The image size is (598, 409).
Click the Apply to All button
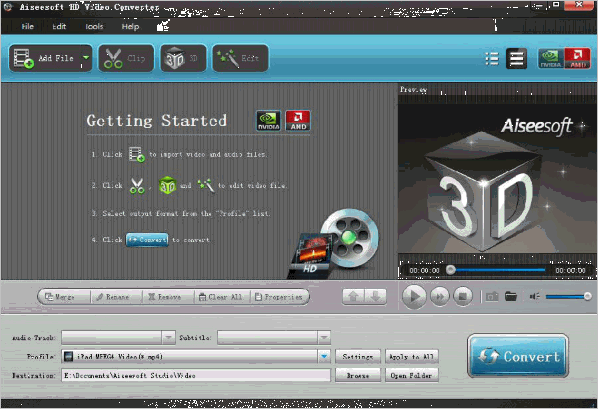pos(412,357)
